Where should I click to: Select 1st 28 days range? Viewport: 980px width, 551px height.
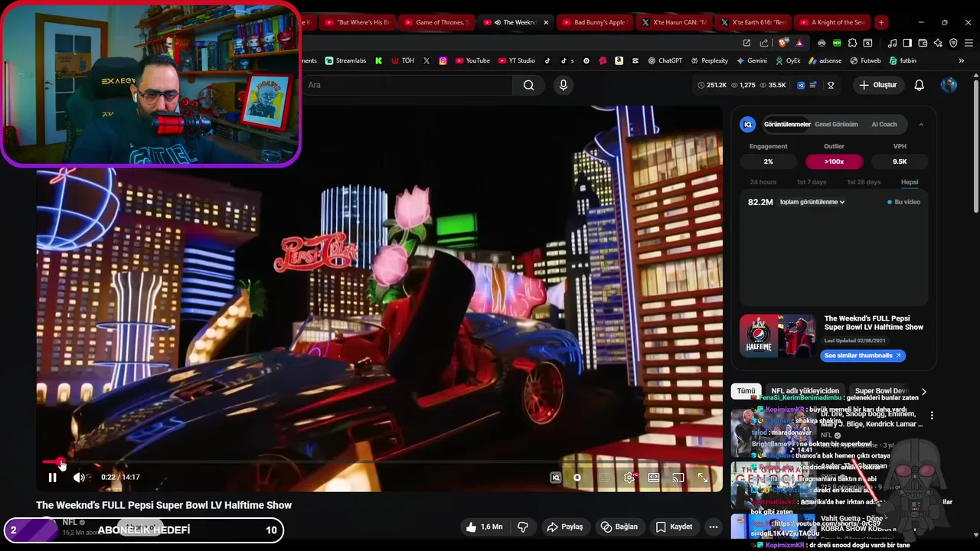pyautogui.click(x=864, y=182)
